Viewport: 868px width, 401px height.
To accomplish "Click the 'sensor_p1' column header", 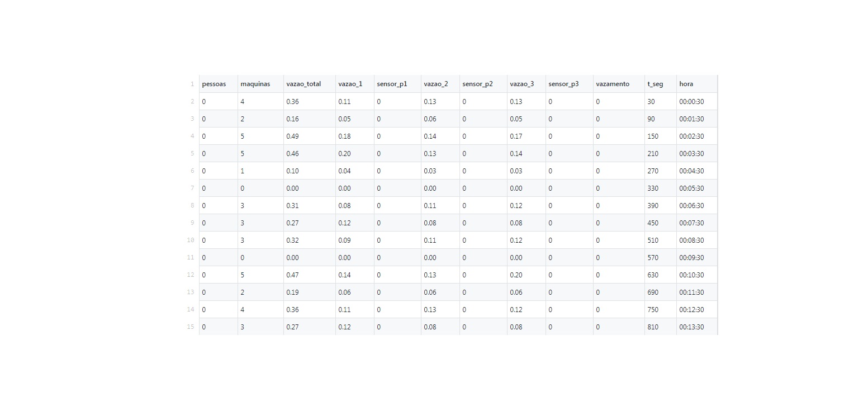I will [x=392, y=84].
